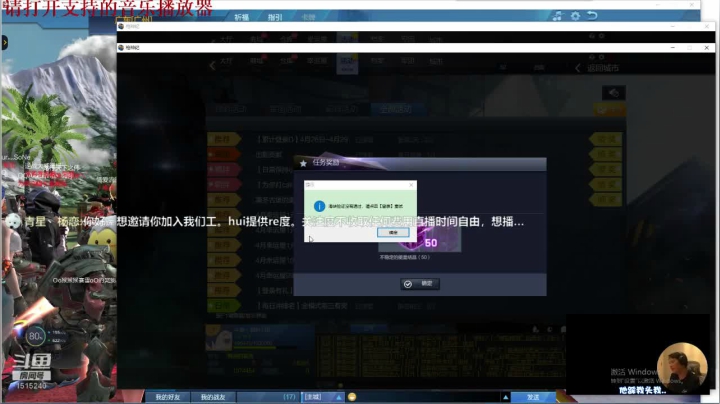
Task: Close the small green alert dialog
Action: pyautogui.click(x=411, y=185)
